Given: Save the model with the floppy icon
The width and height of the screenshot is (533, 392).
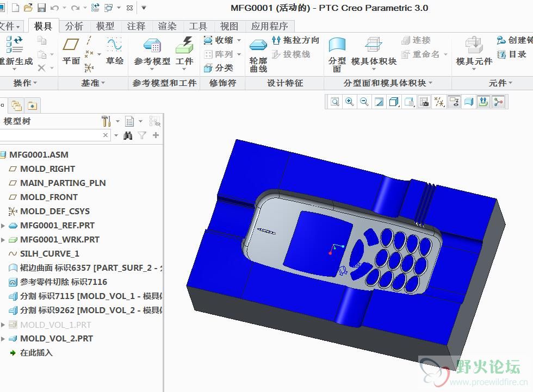Looking at the screenshot, I should (x=41, y=8).
